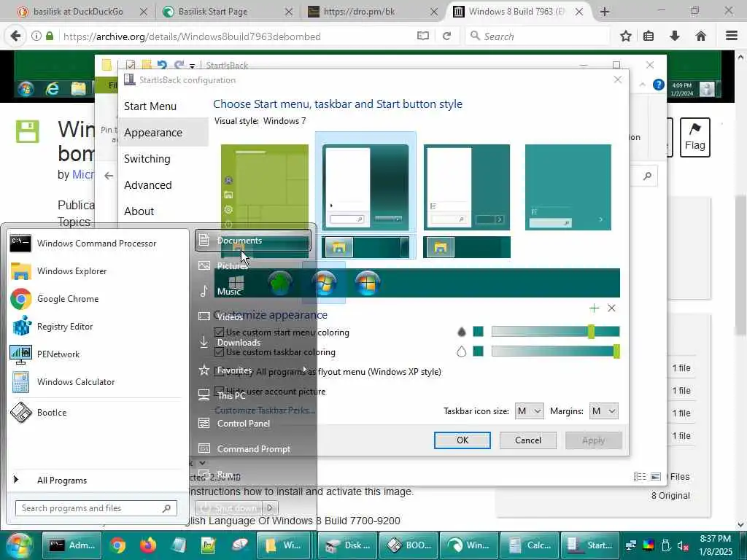Screen dimensions: 747x560
Task: Bookmark this page with star icon
Action: click(625, 36)
